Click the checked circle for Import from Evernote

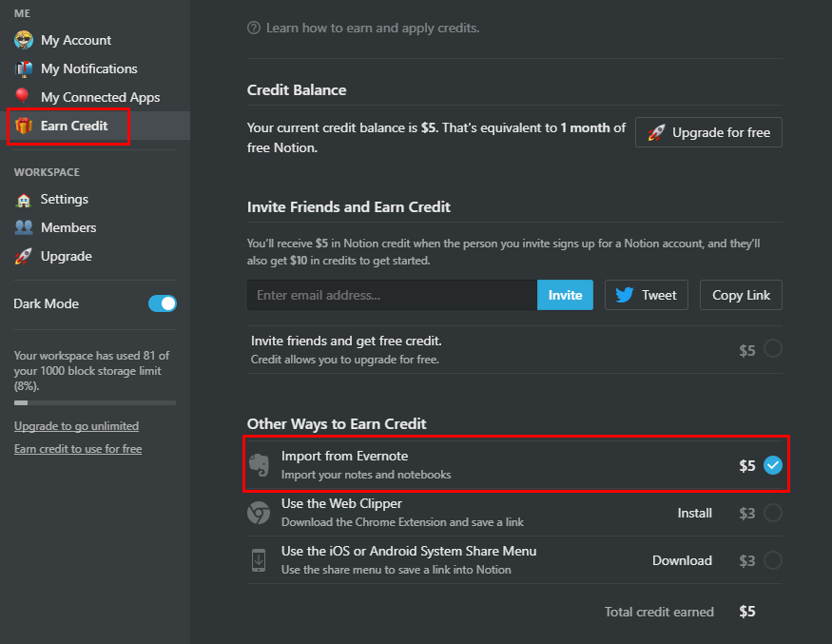click(772, 465)
